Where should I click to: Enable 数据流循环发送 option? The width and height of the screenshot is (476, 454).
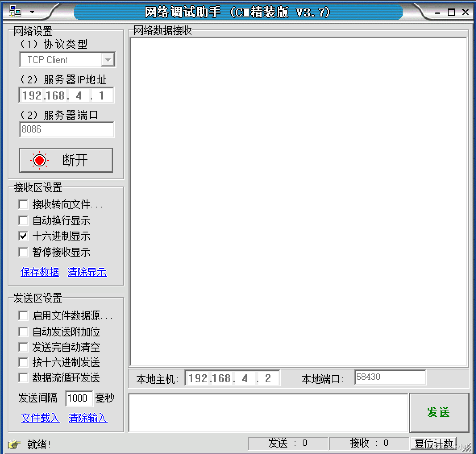(x=23, y=377)
